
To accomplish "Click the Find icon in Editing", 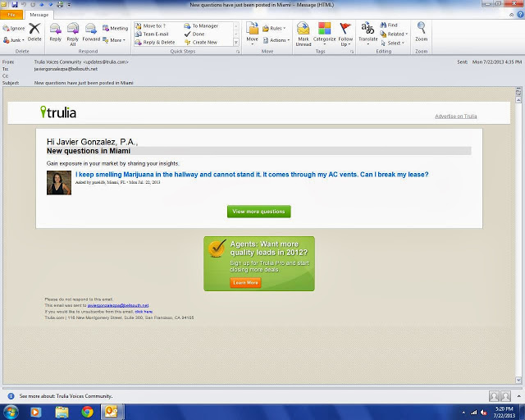I will pyautogui.click(x=389, y=25).
